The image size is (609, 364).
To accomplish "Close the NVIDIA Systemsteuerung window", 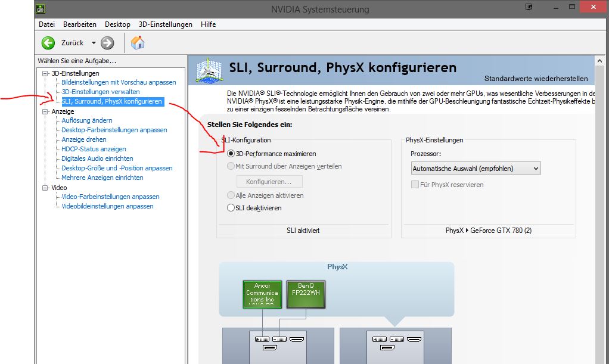I will [x=593, y=7].
